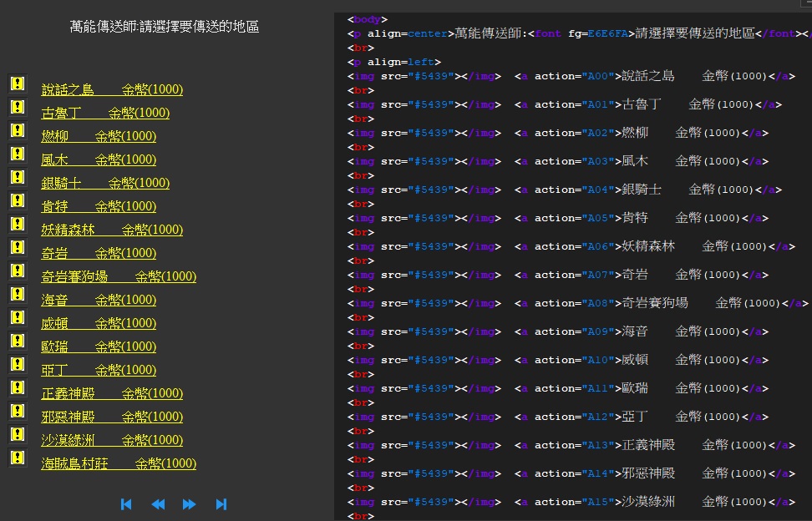Click the action="A15" code line
Viewport: 812px width, 521px height.
click(x=571, y=502)
